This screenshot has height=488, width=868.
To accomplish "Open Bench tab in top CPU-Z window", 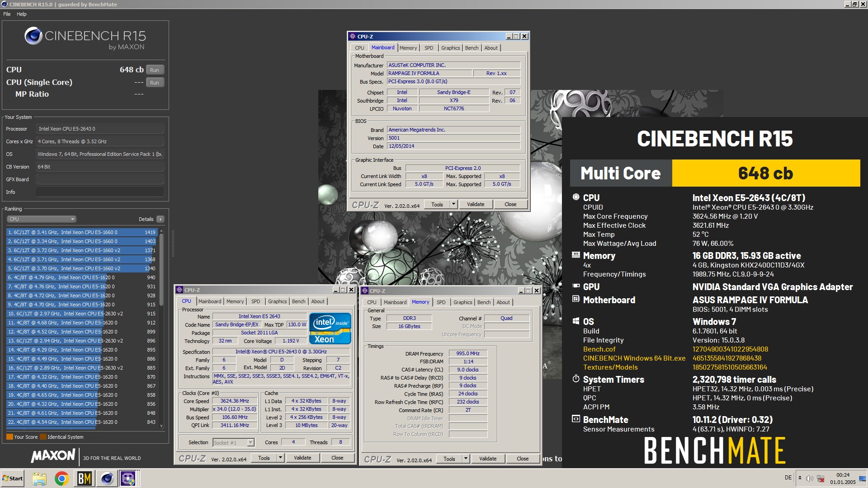I will tap(472, 48).
